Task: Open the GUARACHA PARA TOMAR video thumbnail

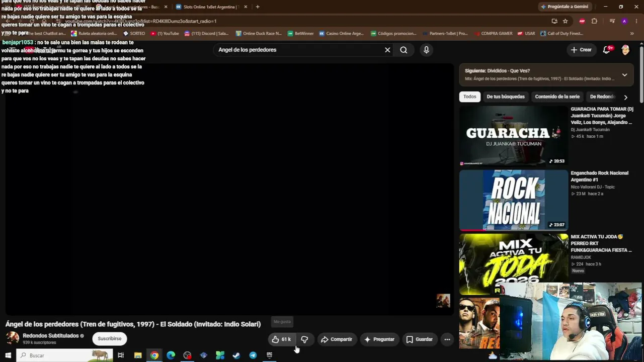Action: (x=514, y=136)
